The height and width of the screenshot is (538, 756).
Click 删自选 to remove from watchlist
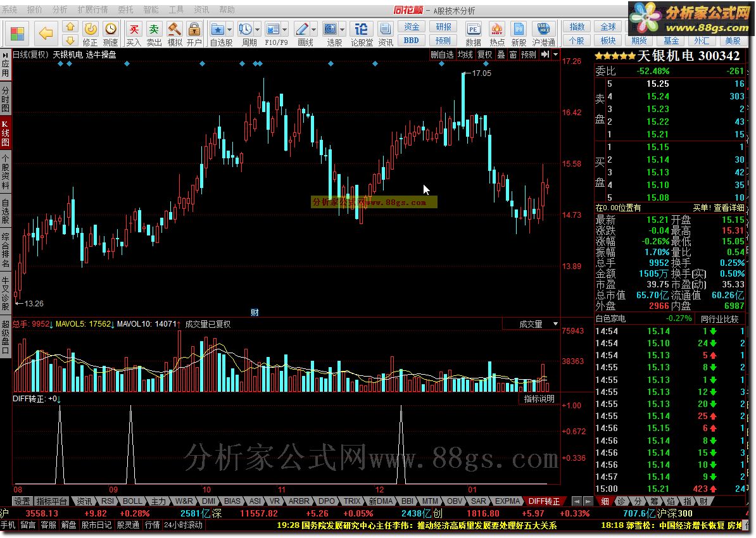442,54
